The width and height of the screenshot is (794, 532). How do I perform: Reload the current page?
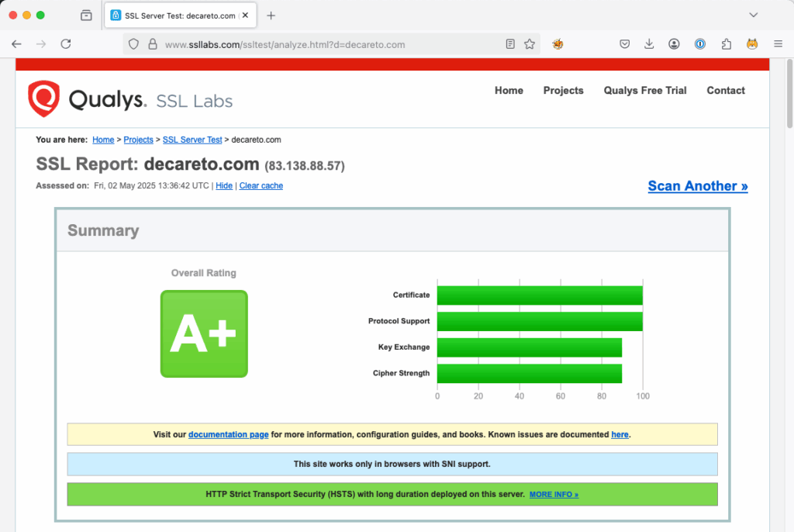tap(66, 44)
